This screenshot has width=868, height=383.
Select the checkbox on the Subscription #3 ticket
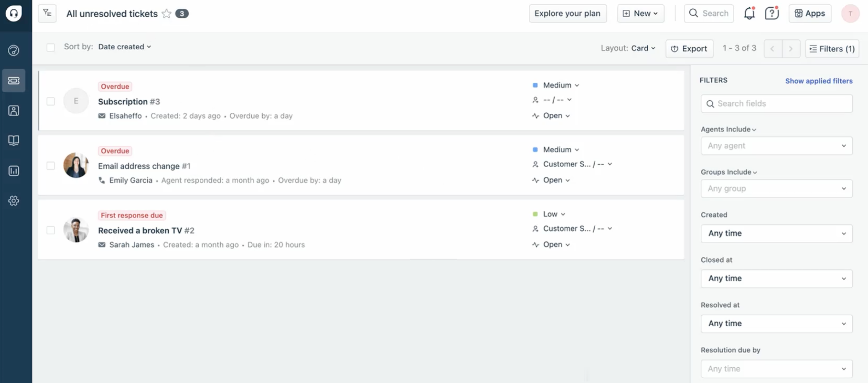coord(51,101)
